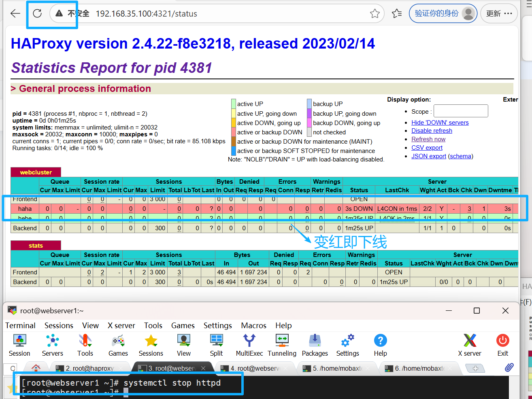This screenshot has height=399, width=532.
Task: Click the address bar URL
Action: click(146, 14)
